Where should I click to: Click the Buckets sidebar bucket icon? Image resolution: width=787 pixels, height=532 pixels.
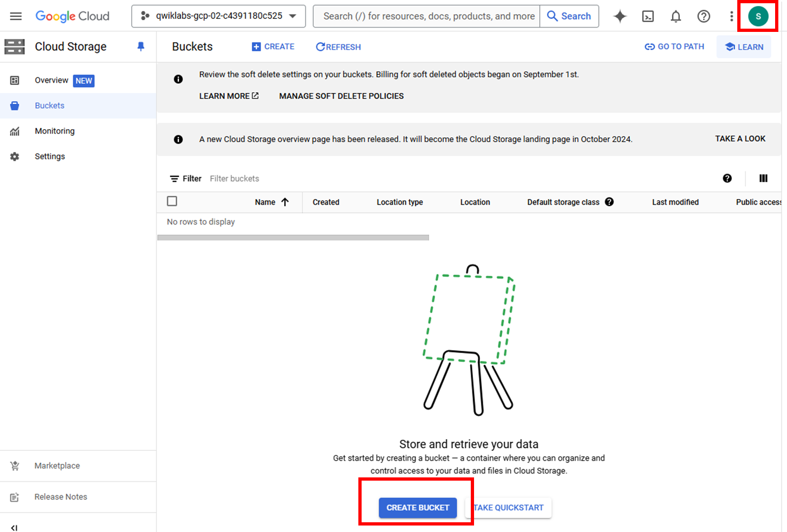tap(15, 106)
